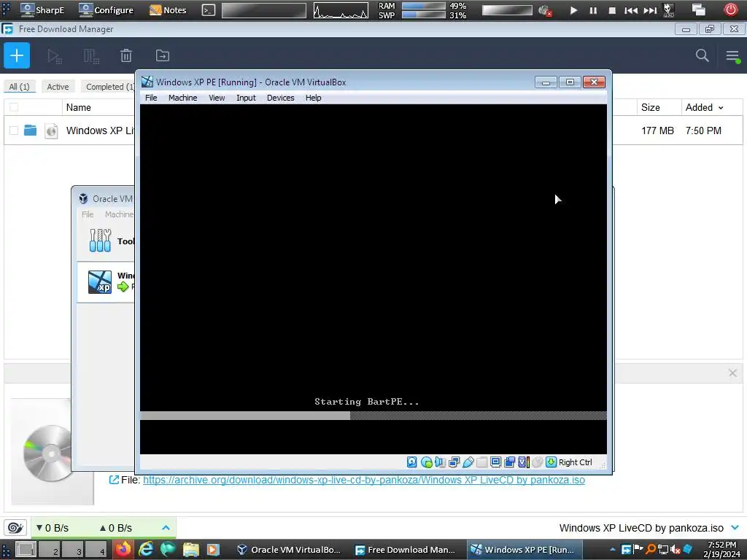
Task: Click mouse integration indicator in VM status bar
Action: coord(538,462)
